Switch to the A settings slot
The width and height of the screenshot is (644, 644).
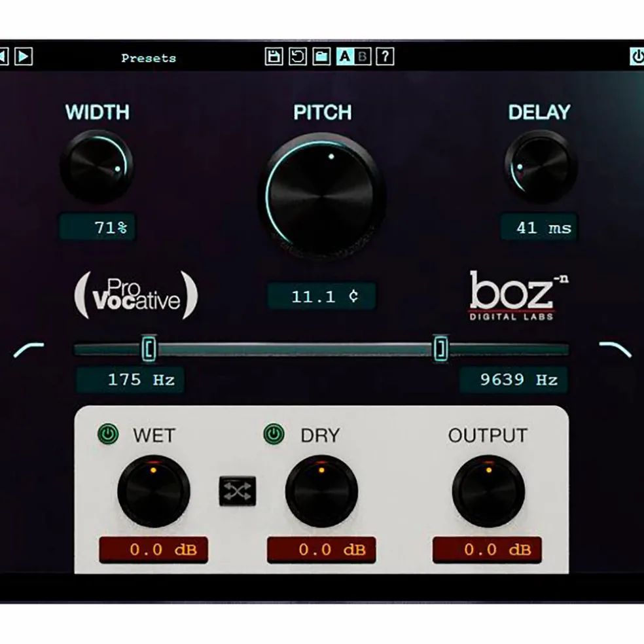(x=345, y=56)
